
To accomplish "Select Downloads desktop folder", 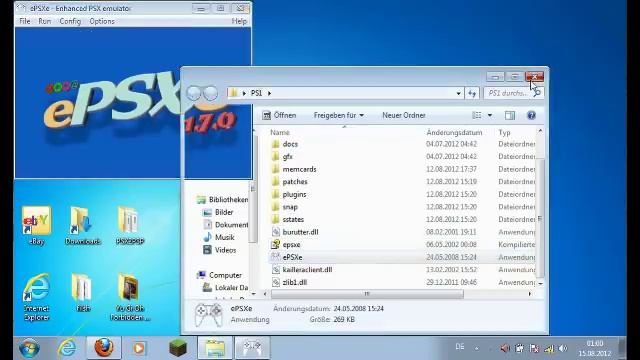I will pyautogui.click(x=83, y=226).
